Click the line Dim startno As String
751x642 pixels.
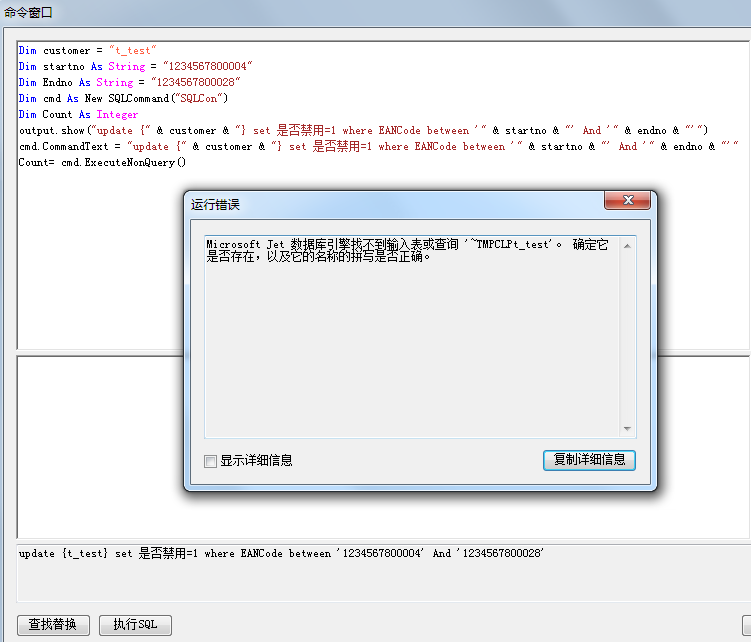click(x=136, y=66)
